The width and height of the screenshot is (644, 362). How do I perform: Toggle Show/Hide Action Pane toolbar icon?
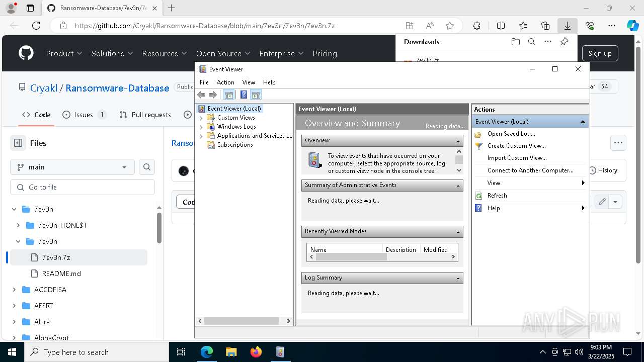(x=256, y=95)
